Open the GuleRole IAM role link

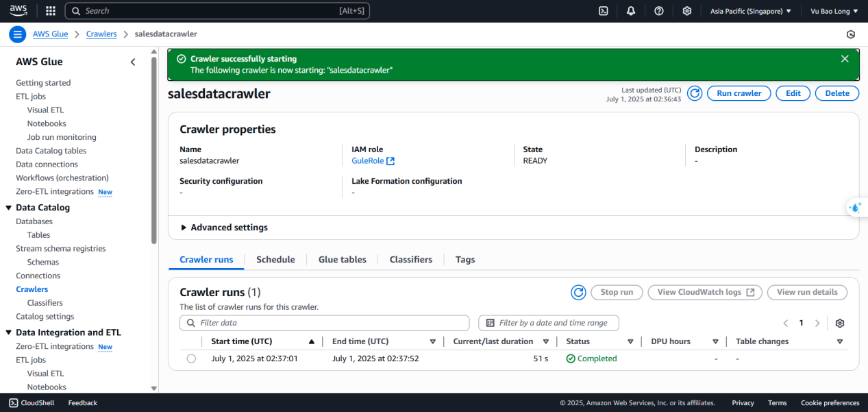373,161
